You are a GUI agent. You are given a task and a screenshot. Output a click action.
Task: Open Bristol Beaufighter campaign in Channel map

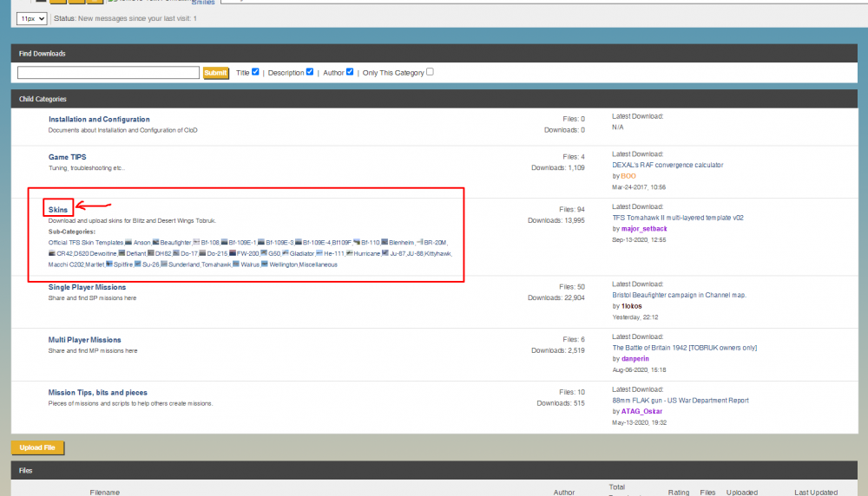tap(680, 295)
